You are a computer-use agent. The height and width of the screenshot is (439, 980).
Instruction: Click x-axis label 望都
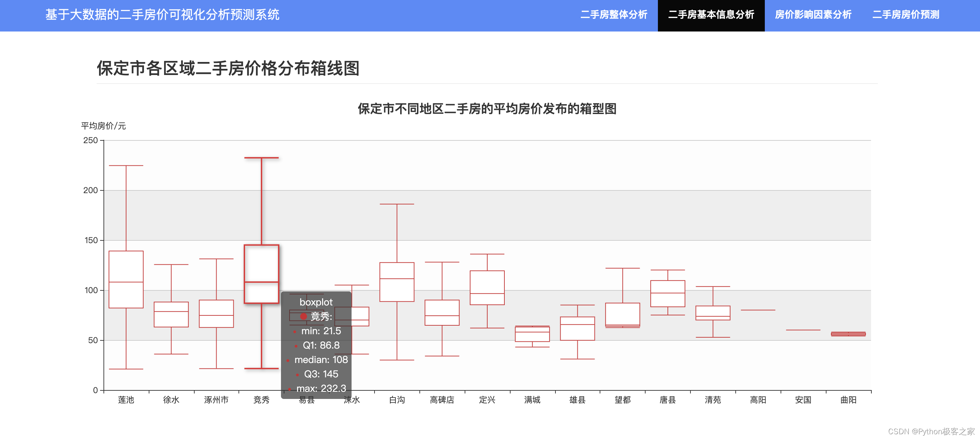click(622, 400)
